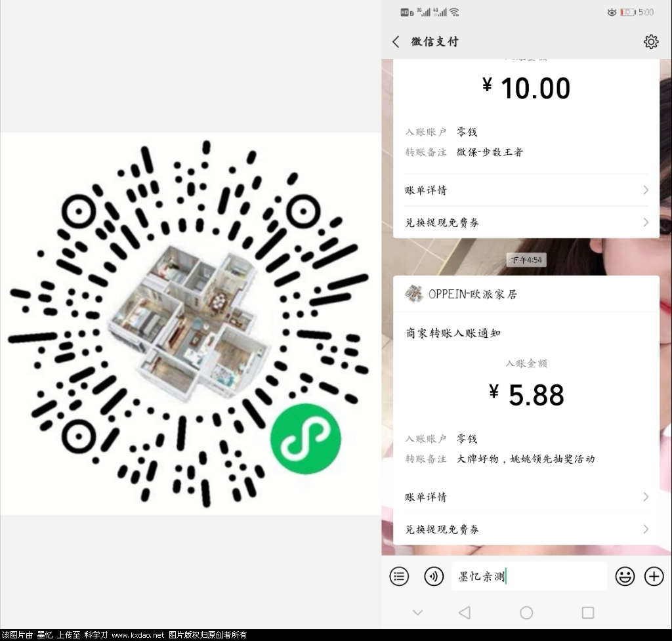Tap the mini program QR code image

188,323
